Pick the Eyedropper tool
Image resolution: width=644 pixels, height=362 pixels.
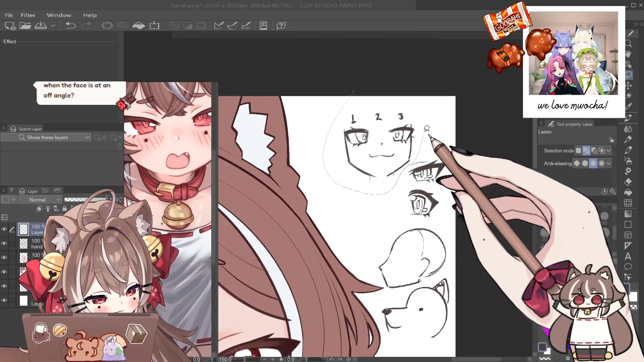pos(628,107)
